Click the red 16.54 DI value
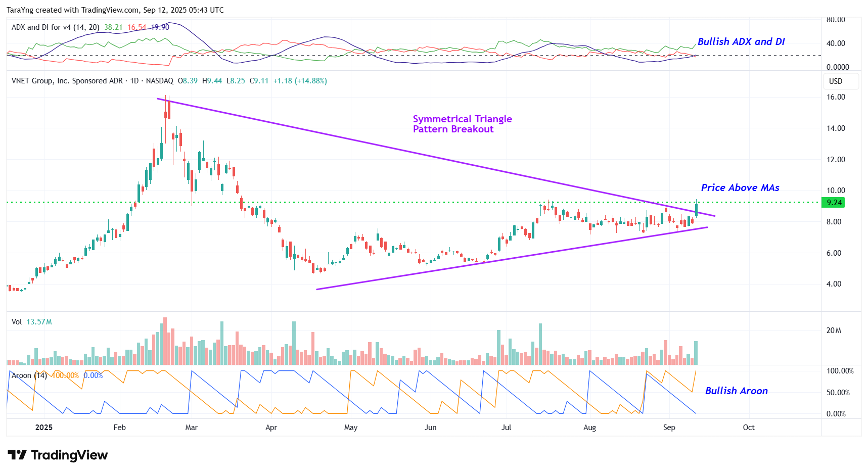This screenshot has height=474, width=868. [136, 27]
